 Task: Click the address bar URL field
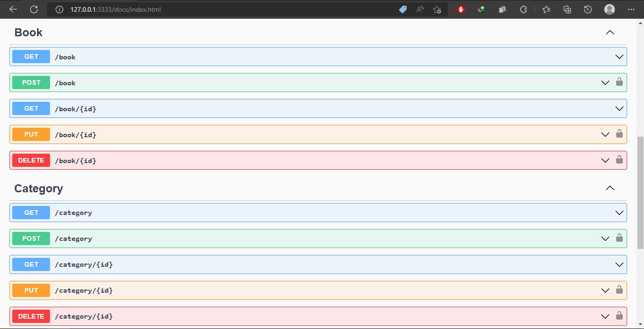point(212,9)
